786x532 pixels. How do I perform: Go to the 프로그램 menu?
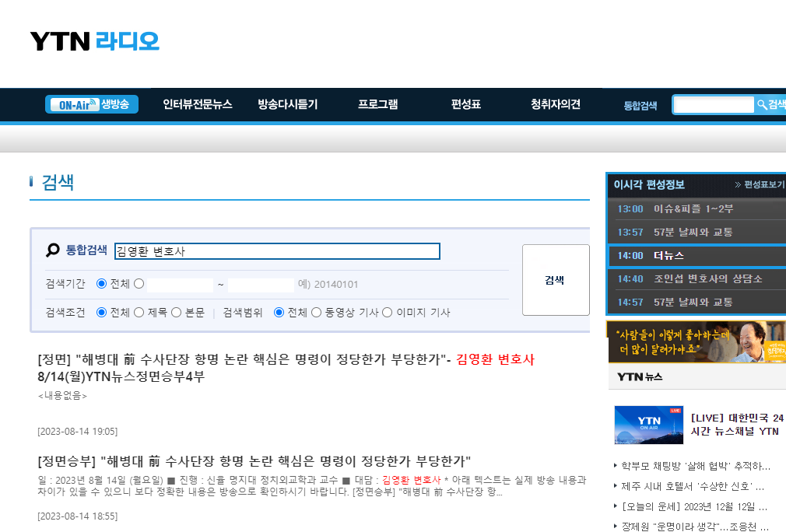click(x=378, y=104)
